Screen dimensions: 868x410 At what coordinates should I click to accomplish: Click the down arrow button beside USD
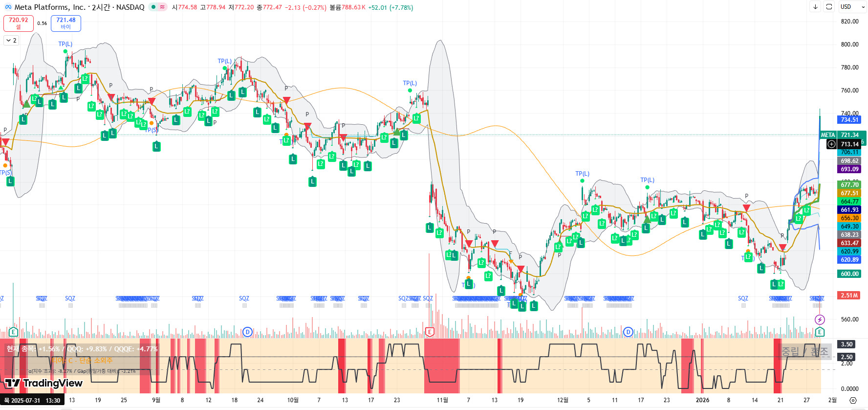pos(815,7)
